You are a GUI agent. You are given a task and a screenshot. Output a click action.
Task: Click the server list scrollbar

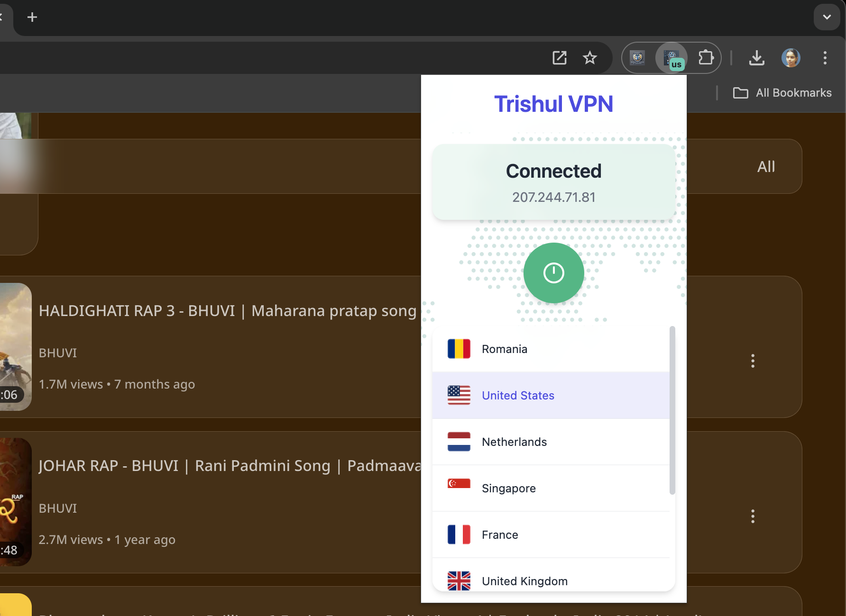point(672,410)
